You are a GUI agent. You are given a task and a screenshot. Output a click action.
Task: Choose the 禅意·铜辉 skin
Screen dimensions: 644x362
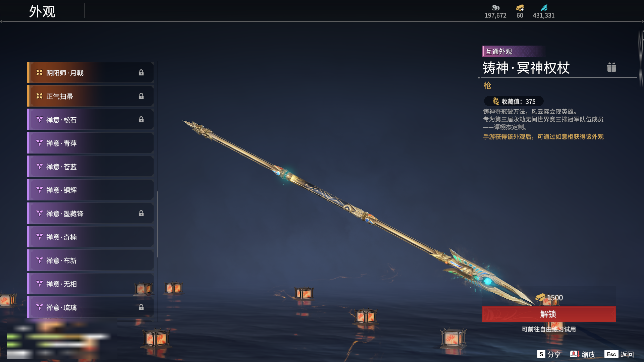(91, 190)
